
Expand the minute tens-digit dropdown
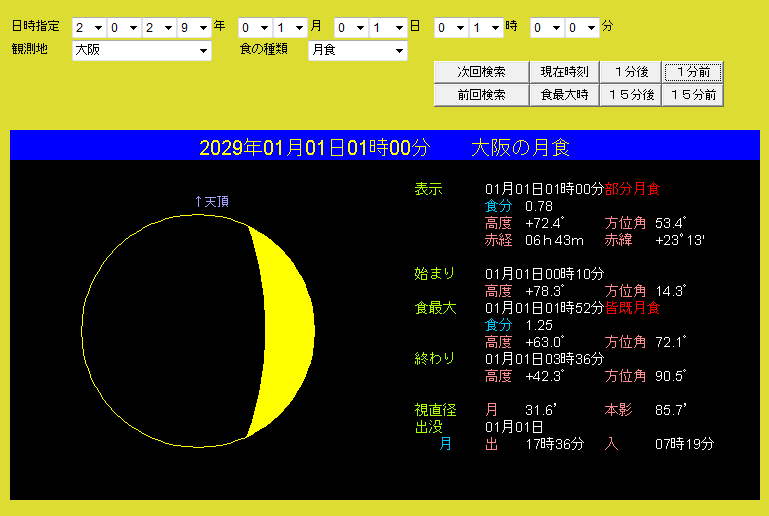(x=547, y=27)
